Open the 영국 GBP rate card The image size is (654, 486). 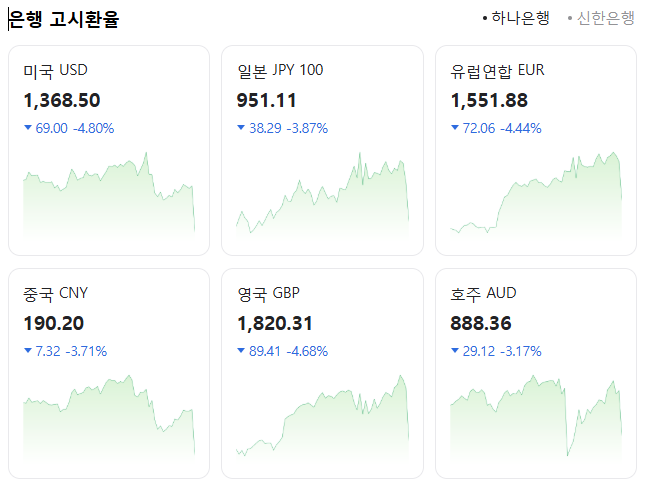coord(322,373)
